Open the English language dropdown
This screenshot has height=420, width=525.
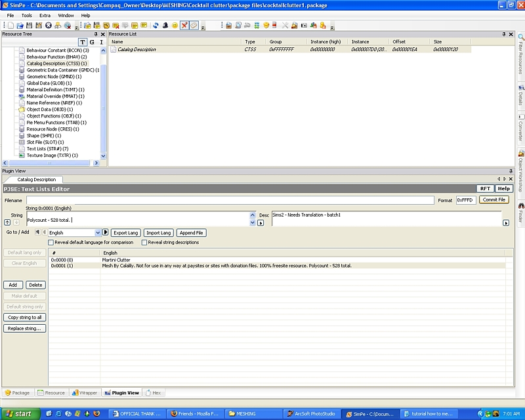coord(98,232)
